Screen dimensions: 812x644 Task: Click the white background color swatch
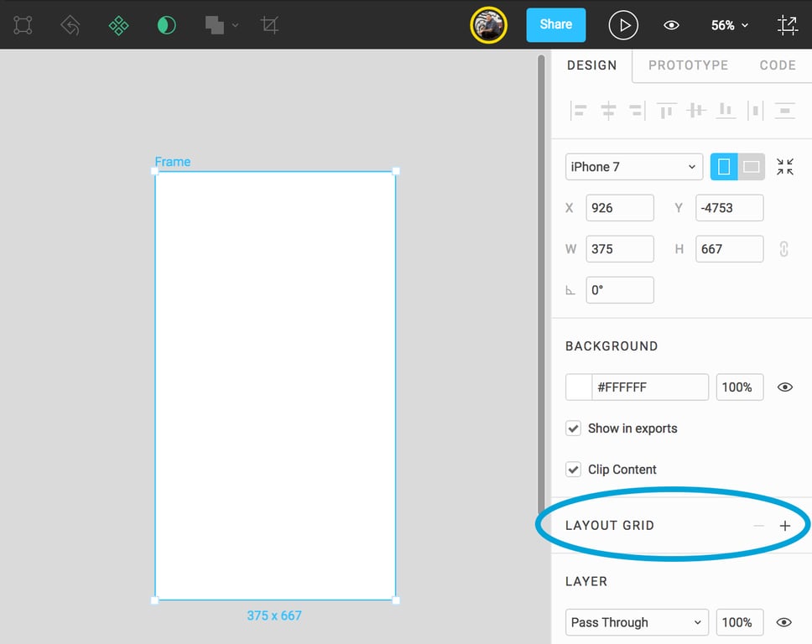579,387
